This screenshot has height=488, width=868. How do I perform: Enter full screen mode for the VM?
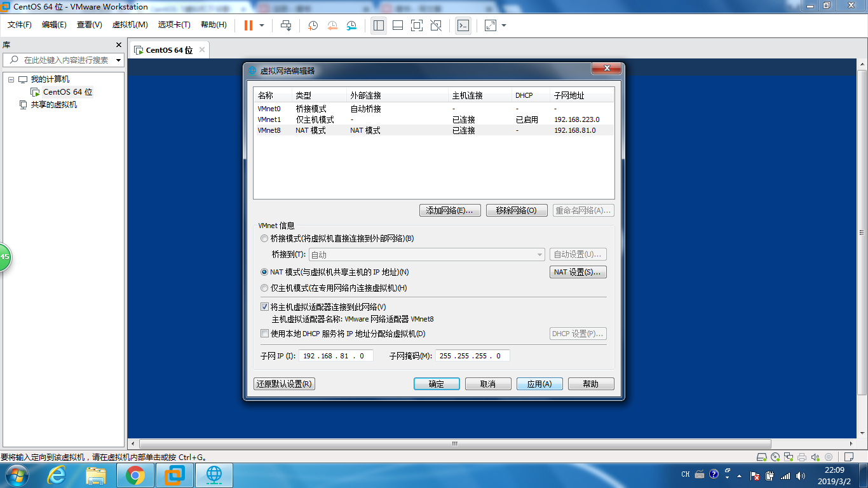(417, 25)
